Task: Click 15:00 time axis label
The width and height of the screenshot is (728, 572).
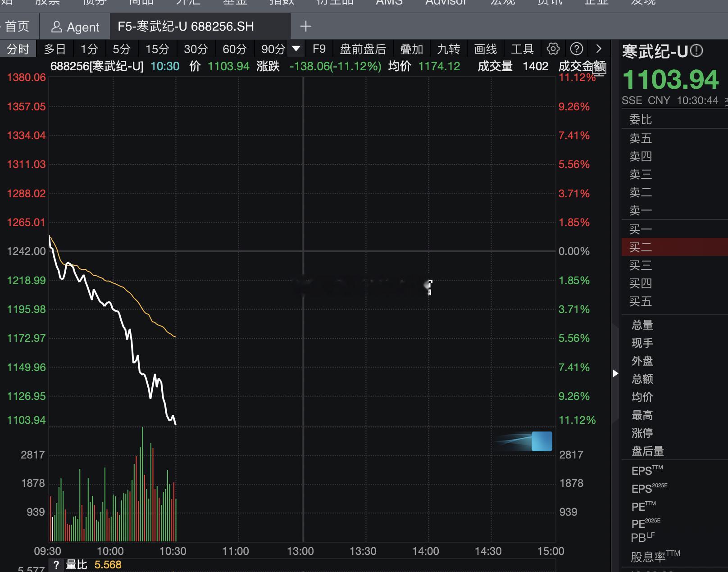Action: click(551, 551)
